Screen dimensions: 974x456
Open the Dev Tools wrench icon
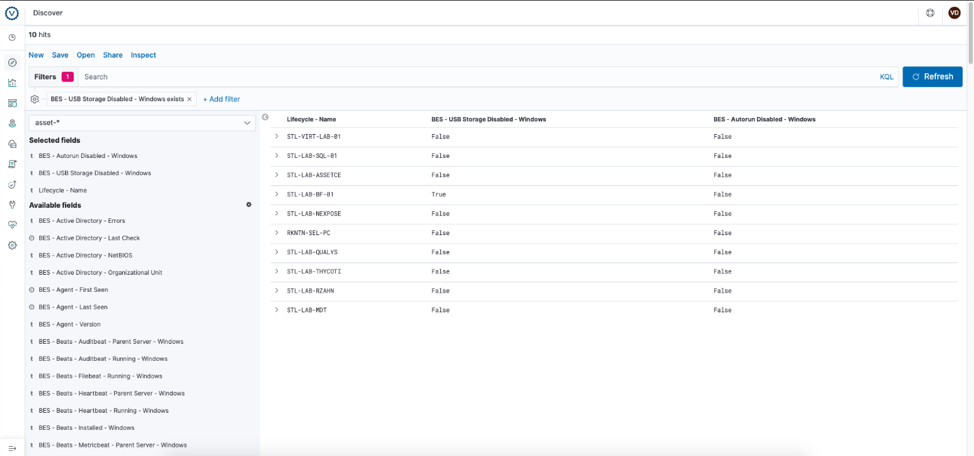tap(12, 204)
